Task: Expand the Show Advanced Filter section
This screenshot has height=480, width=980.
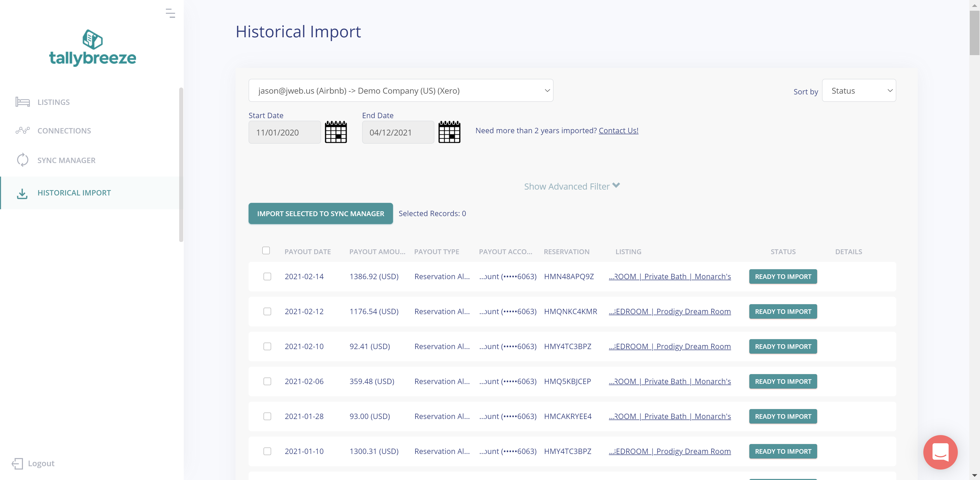Action: point(572,186)
